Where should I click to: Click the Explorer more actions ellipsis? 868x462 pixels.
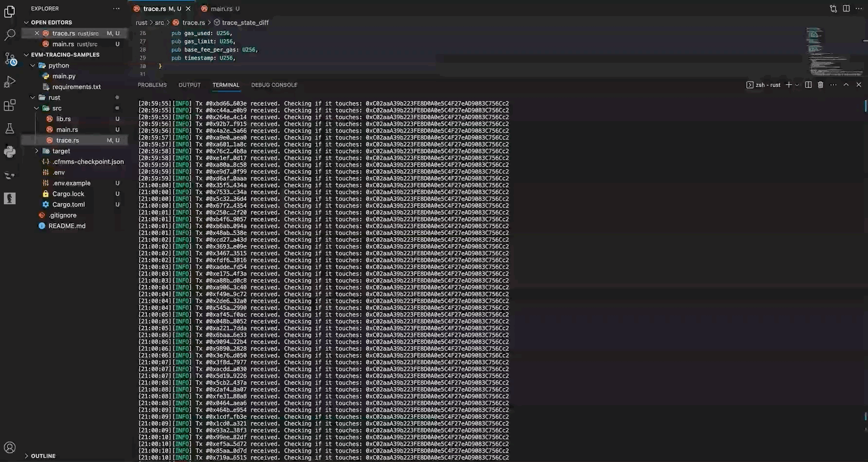pyautogui.click(x=116, y=9)
